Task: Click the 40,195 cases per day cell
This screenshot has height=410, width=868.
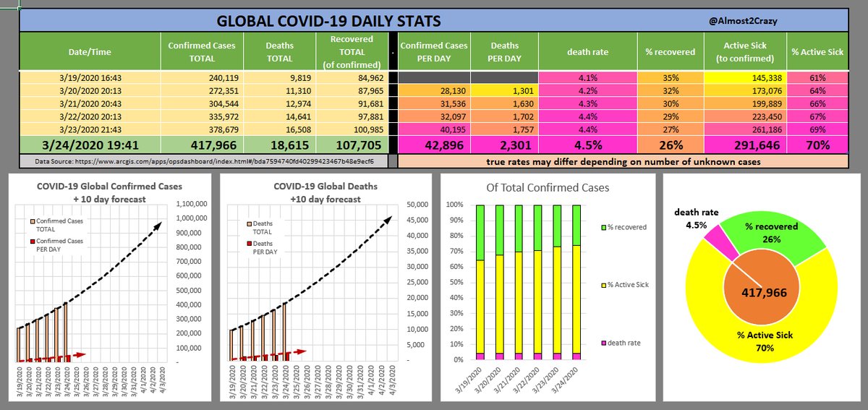Action: click(434, 130)
